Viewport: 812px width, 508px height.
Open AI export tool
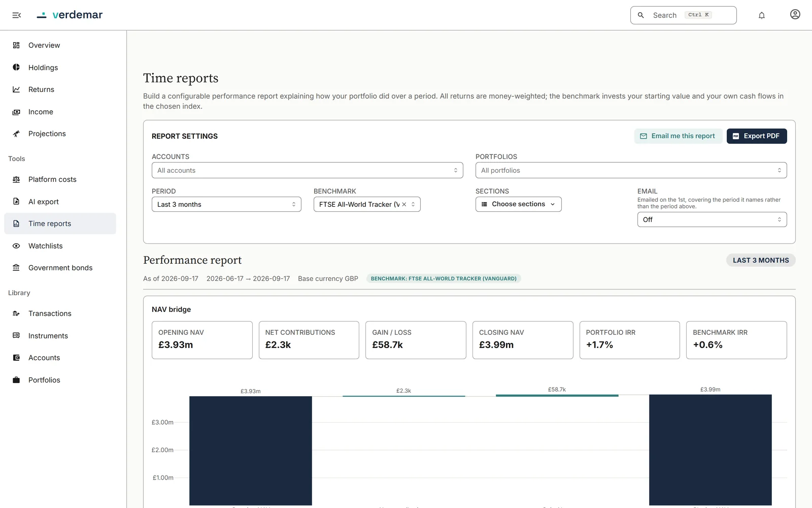tap(60, 201)
